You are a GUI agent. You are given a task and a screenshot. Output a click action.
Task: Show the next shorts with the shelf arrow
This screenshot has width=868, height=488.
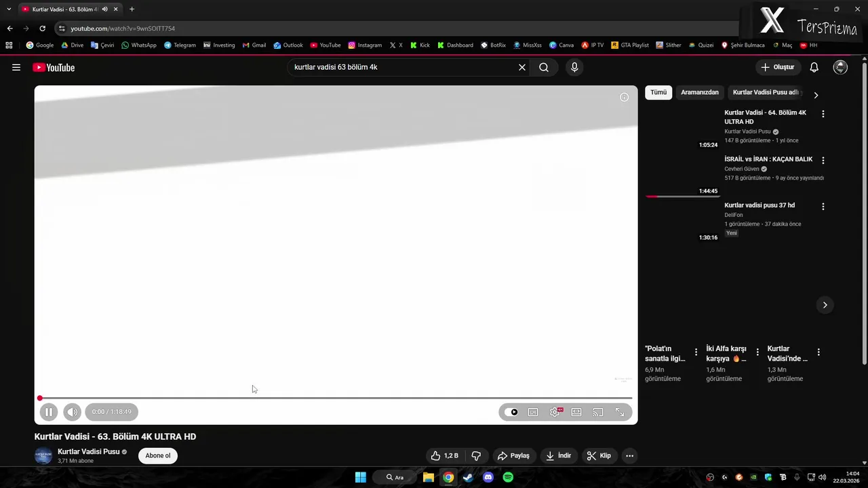tap(825, 305)
